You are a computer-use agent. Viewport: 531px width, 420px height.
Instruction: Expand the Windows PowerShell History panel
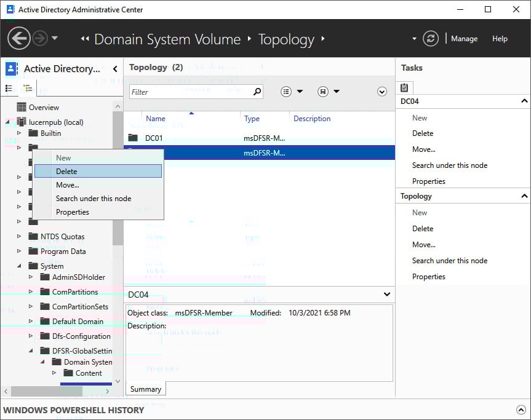(521, 410)
